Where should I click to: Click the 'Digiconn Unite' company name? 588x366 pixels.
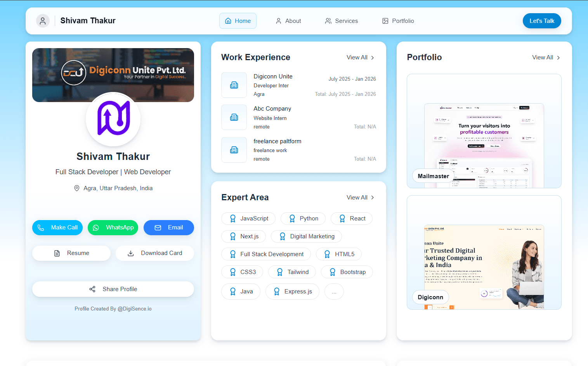(273, 76)
